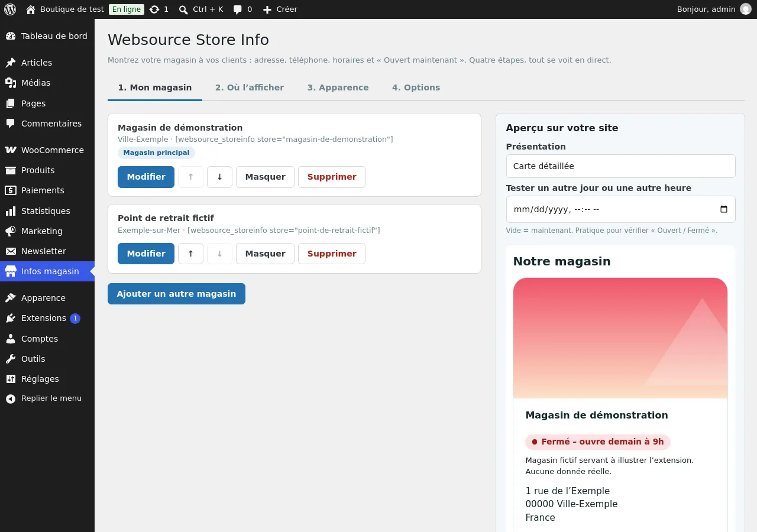
Task: Open the Présentation dropdown
Action: [620, 166]
